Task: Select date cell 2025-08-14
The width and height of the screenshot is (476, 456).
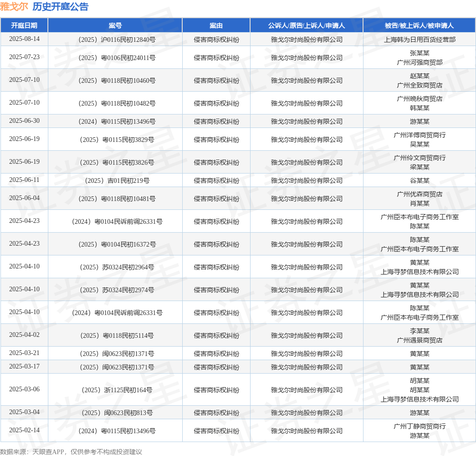Action: (x=24, y=39)
